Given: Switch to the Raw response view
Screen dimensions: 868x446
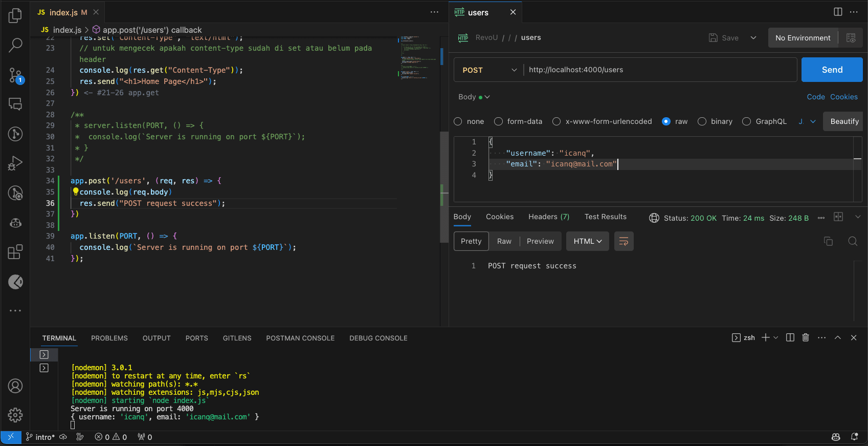Looking at the screenshot, I should click(x=504, y=241).
